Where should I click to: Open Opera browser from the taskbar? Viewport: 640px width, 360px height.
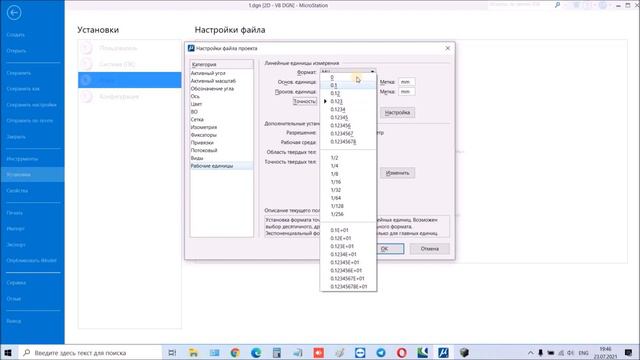click(402, 353)
